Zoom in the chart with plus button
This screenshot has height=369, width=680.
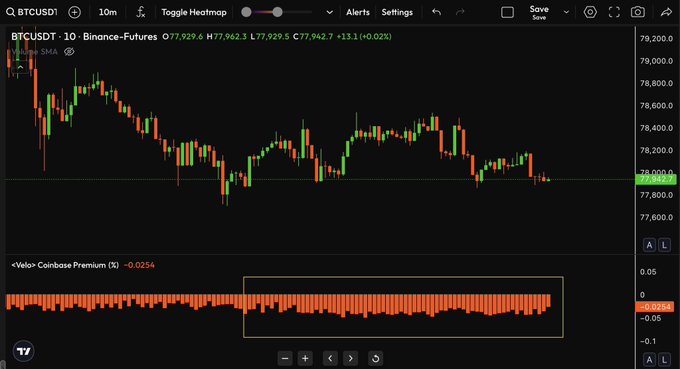coord(305,359)
